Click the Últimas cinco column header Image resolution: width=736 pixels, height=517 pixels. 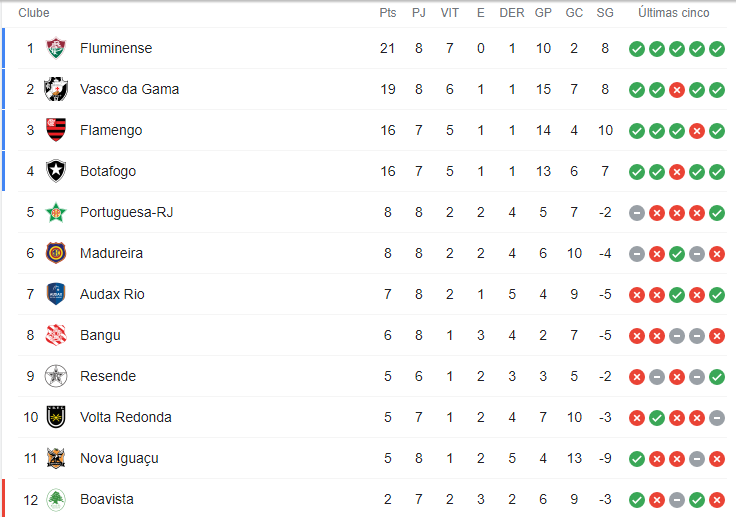click(x=674, y=13)
